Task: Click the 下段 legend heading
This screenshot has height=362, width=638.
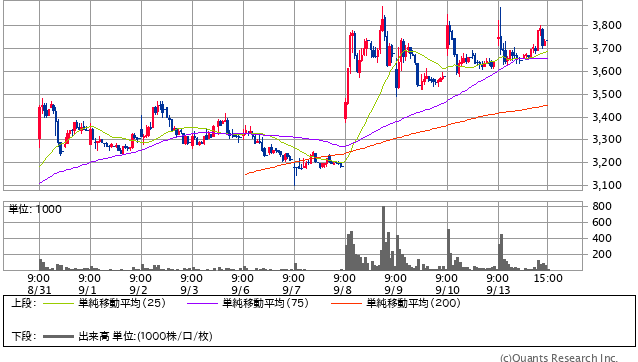Action: [x=24, y=336]
